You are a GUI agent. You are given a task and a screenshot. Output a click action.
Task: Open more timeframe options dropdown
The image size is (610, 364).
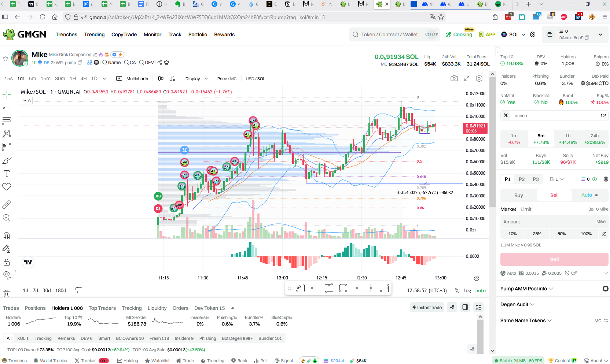(104, 78)
